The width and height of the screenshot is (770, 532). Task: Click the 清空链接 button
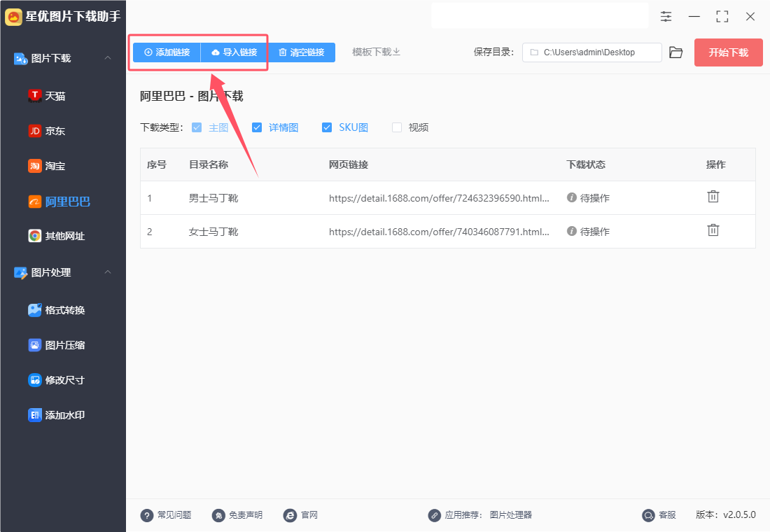click(302, 52)
